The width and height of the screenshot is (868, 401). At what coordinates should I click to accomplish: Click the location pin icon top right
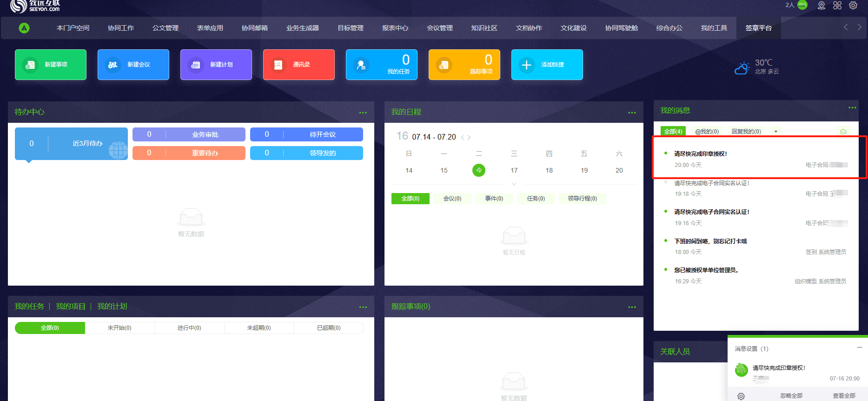(822, 5)
